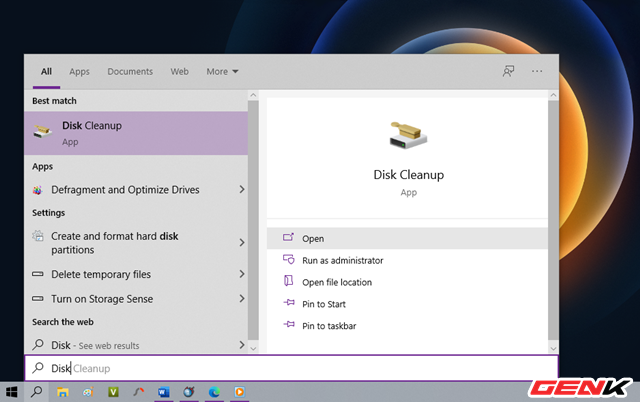Click the taskbar search magnifier icon

coord(37,391)
